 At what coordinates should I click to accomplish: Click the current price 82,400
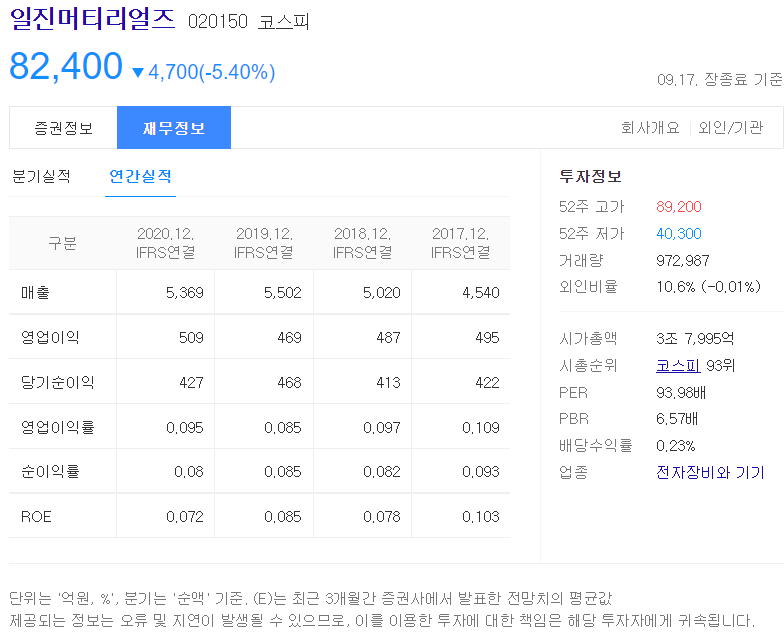[66, 66]
